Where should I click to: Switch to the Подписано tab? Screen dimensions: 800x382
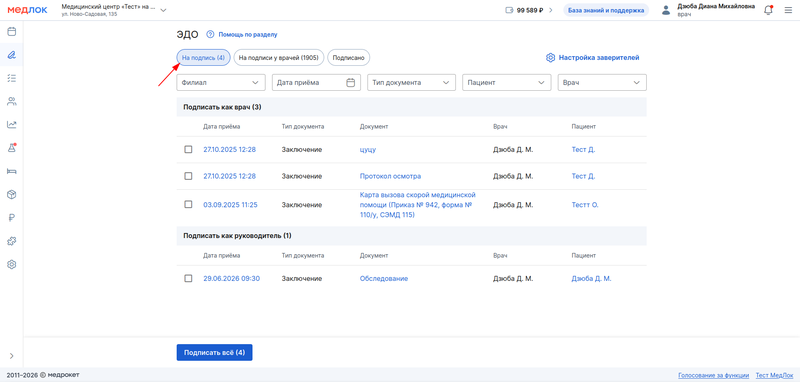[348, 58]
